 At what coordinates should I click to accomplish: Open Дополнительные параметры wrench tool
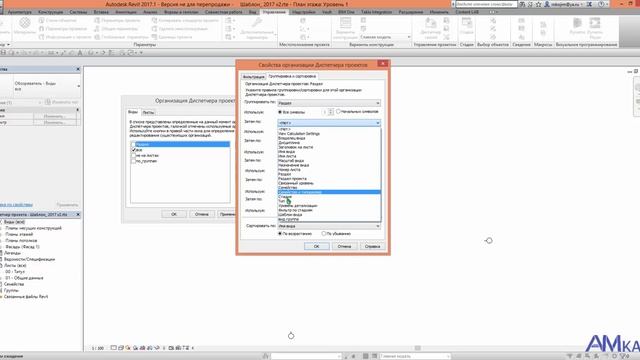[x=256, y=28]
